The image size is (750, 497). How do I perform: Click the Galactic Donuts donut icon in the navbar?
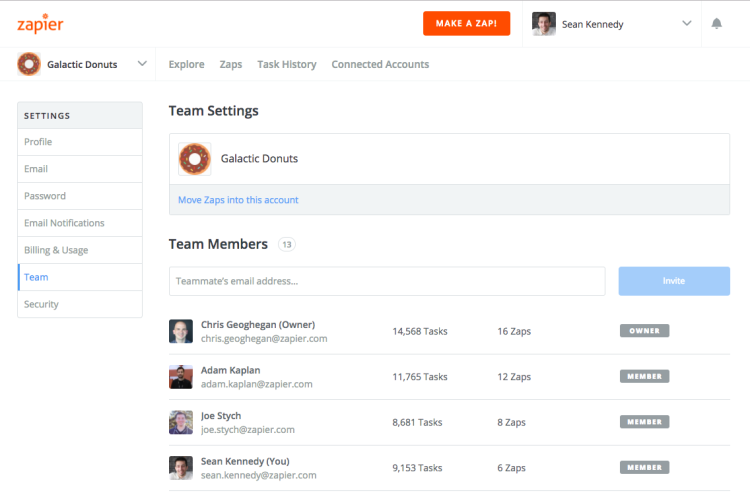point(29,64)
